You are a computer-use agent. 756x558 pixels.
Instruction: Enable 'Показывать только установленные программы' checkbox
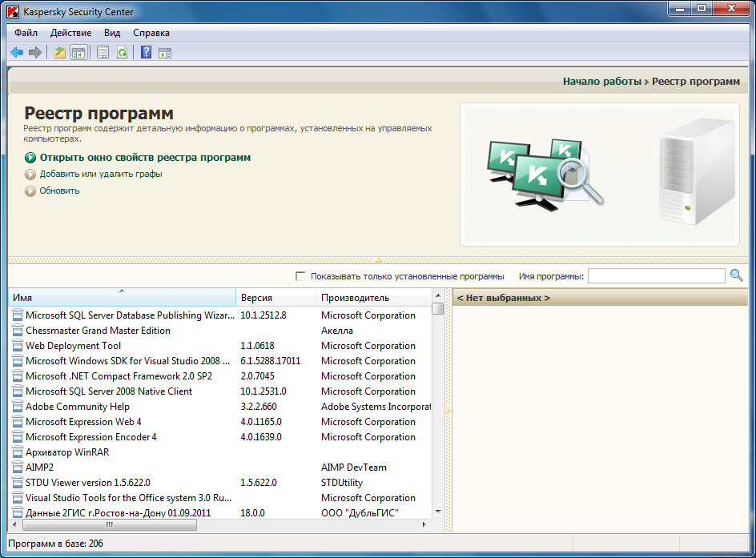point(300,276)
